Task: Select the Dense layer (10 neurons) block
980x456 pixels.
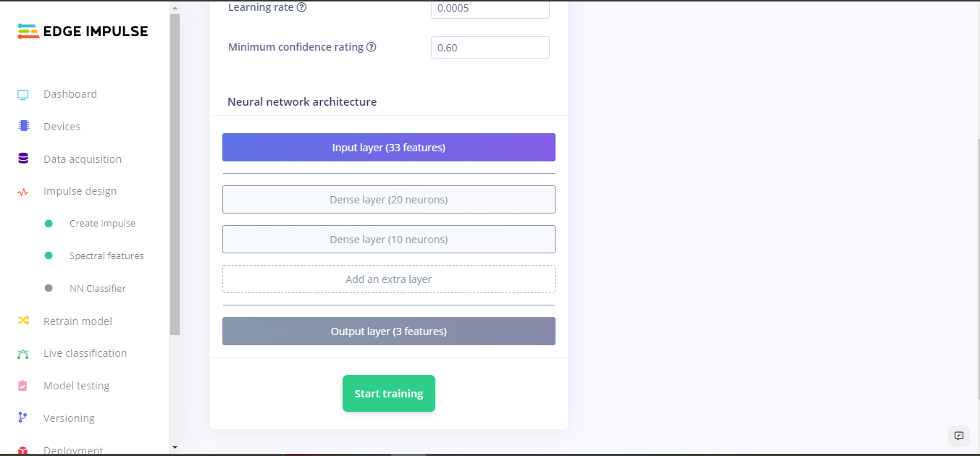Action: pos(389,240)
